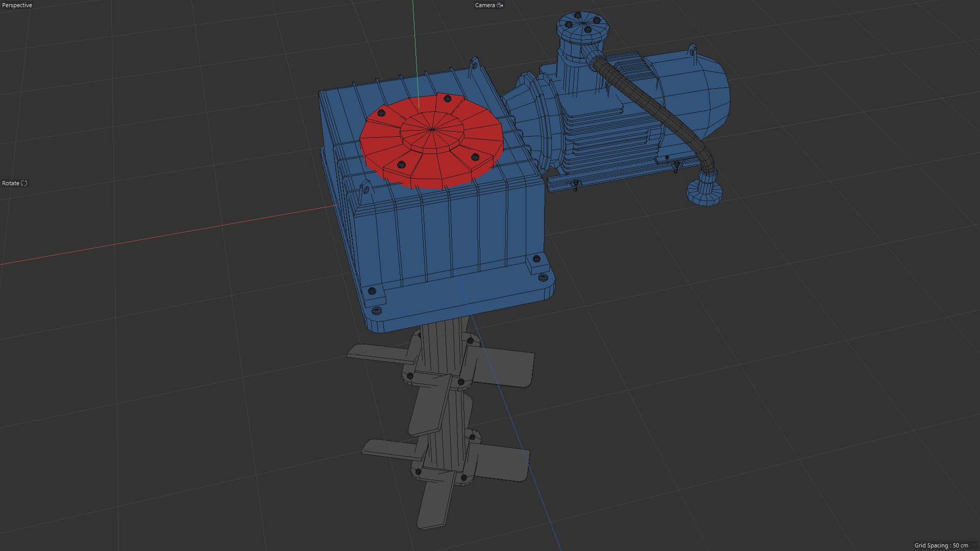Select the upper right agitator blade

click(x=503, y=366)
